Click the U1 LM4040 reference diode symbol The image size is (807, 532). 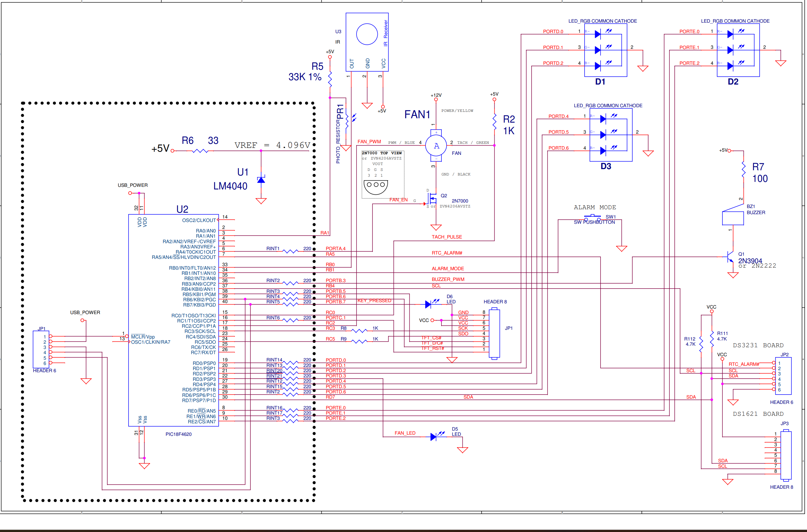[261, 180]
